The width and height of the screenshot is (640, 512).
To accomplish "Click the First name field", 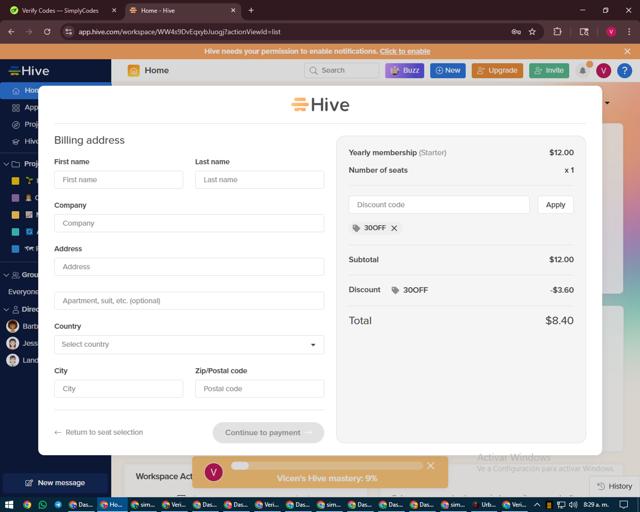I will pyautogui.click(x=118, y=180).
